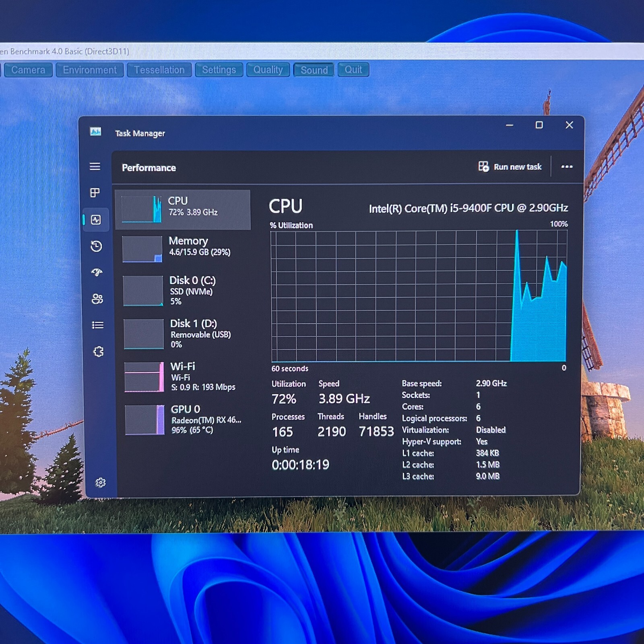Open the Processes page icon in sidebar
This screenshot has width=644, height=644.
click(x=95, y=193)
